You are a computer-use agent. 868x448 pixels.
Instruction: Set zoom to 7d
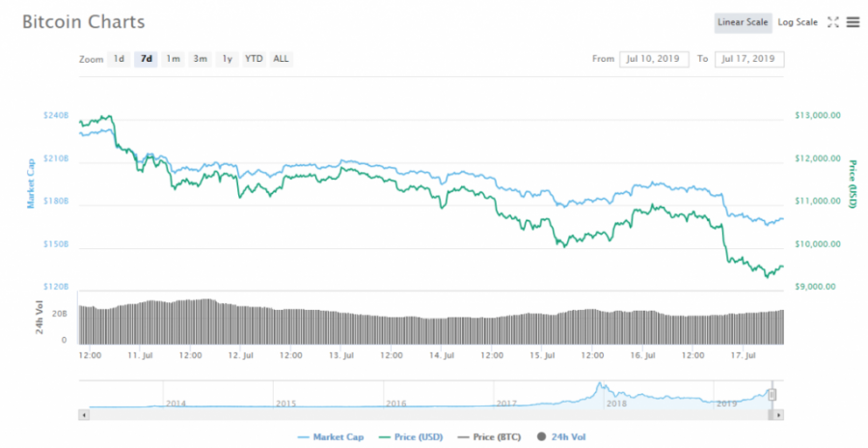[147, 59]
